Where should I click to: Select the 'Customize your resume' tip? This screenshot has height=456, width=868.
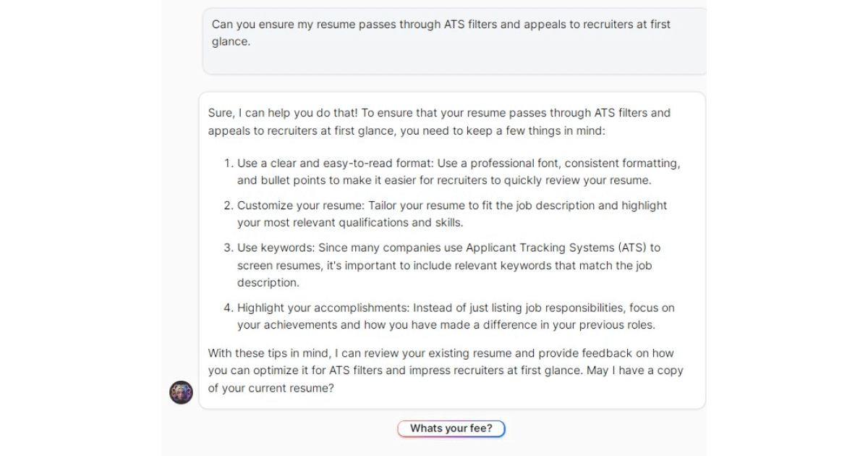click(452, 214)
